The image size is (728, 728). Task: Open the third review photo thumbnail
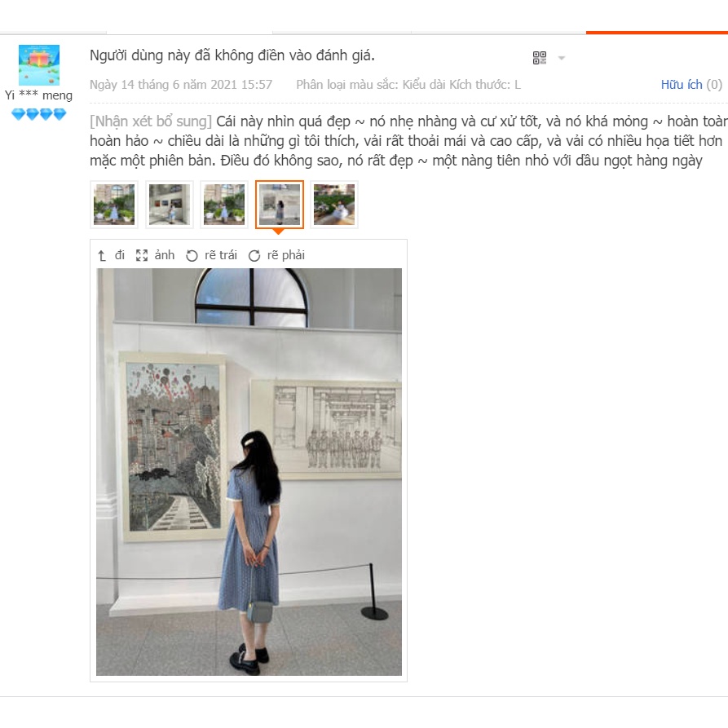(x=224, y=205)
